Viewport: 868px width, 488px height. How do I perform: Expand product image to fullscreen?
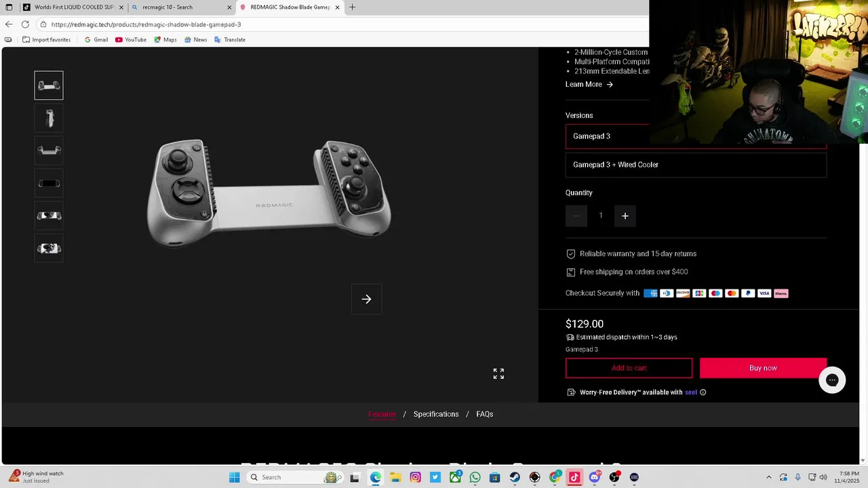coord(498,374)
